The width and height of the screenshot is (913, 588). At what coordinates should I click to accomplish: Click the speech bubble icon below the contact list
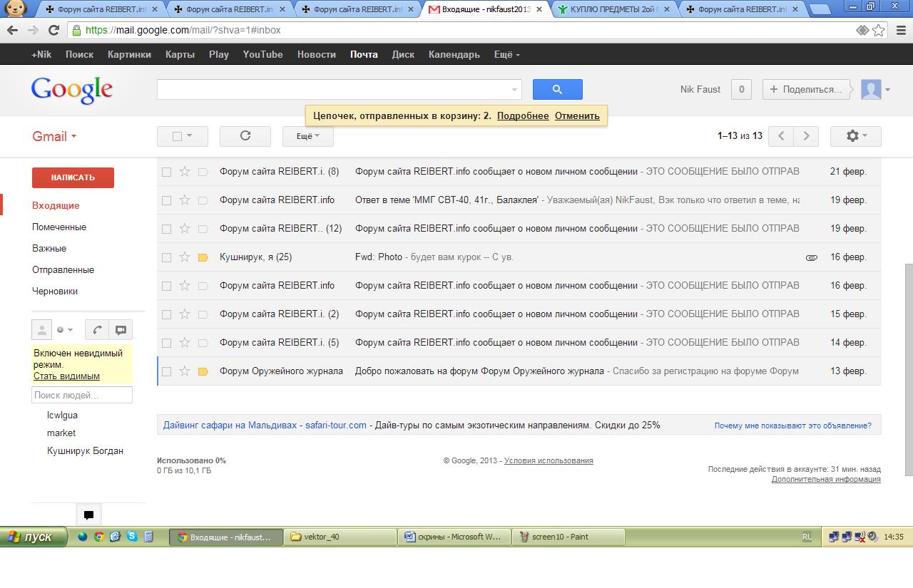tap(88, 515)
